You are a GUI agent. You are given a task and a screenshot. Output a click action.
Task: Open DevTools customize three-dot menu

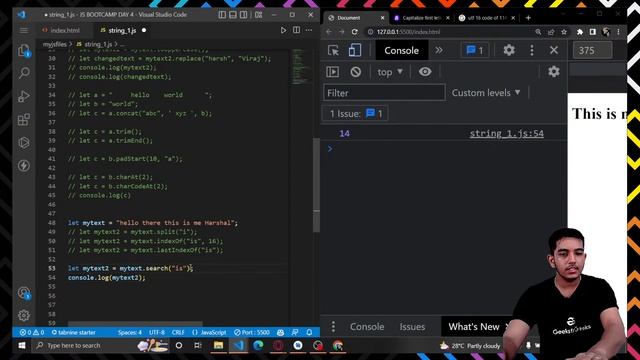(531, 50)
